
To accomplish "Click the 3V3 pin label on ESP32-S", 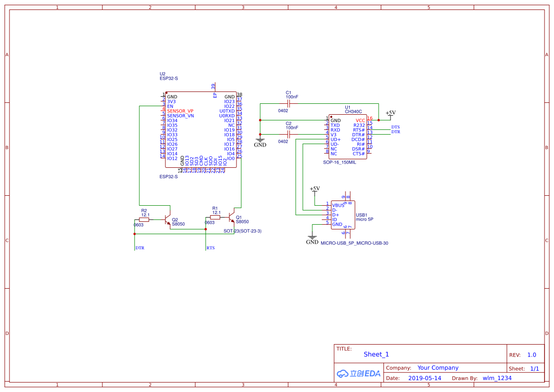I will (172, 101).
